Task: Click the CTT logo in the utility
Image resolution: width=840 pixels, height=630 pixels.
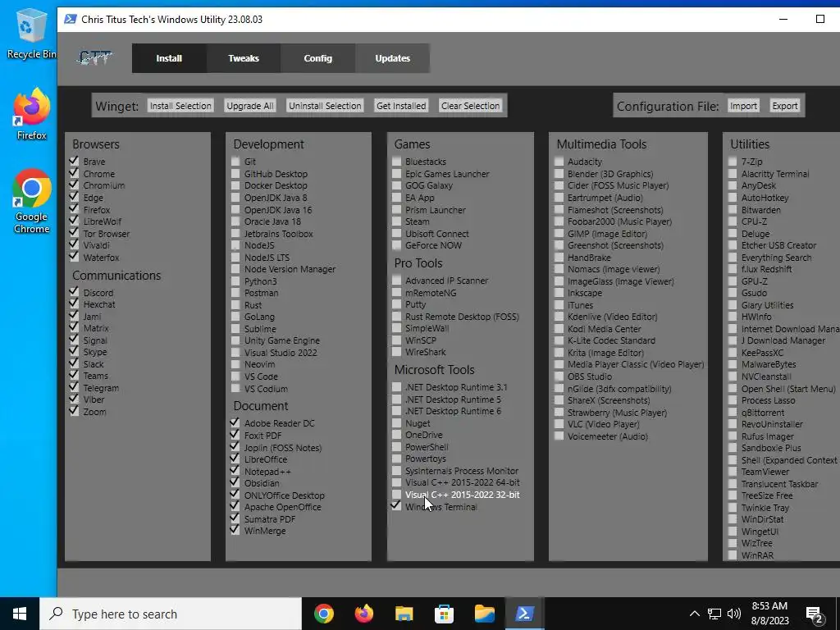Action: (95, 57)
